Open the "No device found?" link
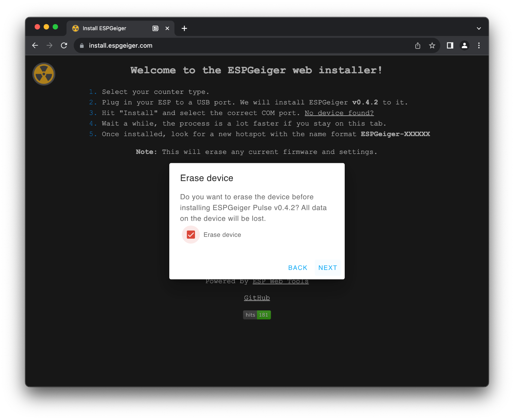This screenshot has width=514, height=420. (339, 113)
